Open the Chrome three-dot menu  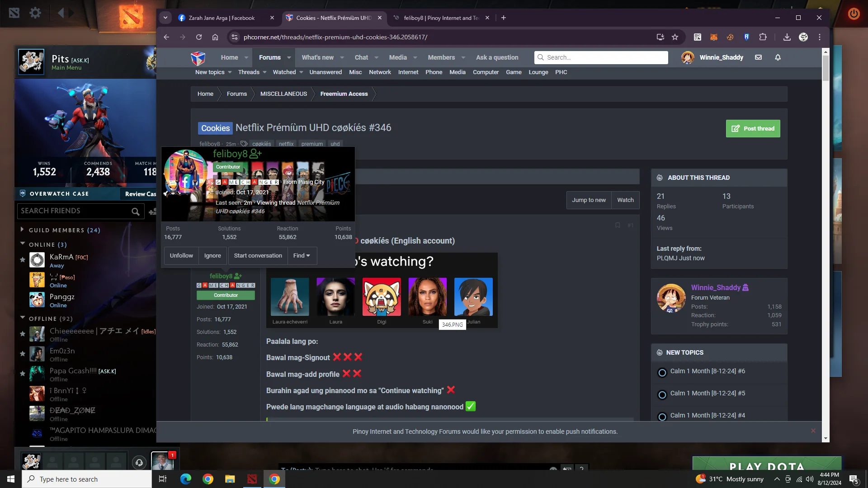[820, 37]
